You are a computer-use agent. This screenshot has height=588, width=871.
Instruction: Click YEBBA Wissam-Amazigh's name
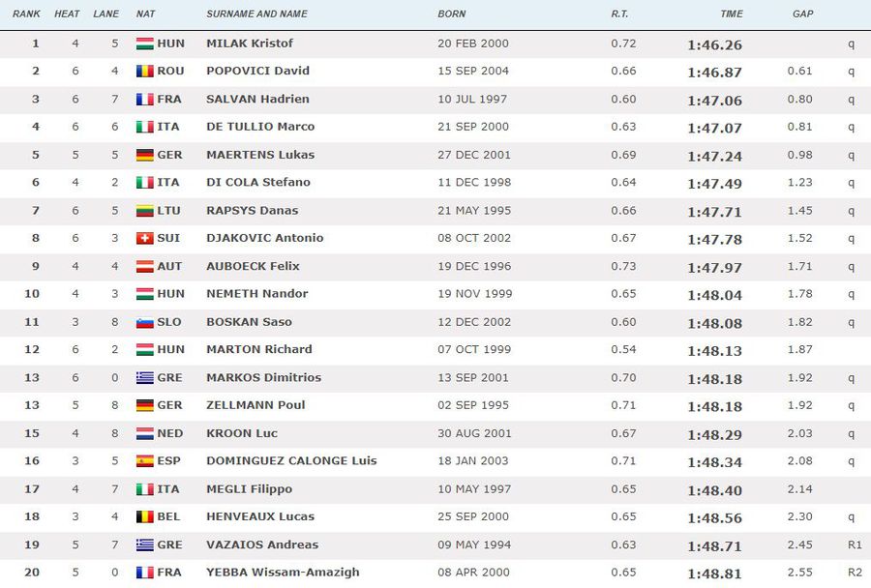pos(283,573)
